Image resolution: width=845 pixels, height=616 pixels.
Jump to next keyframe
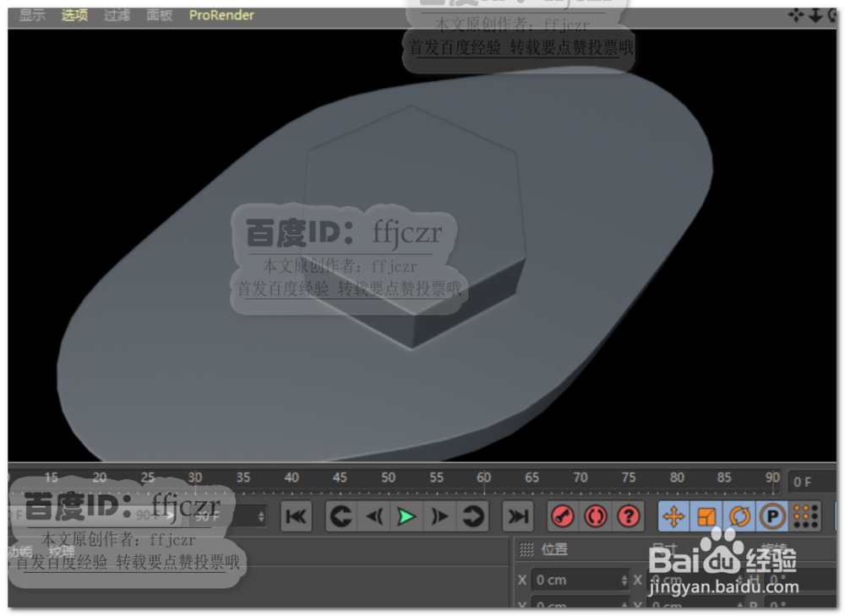click(x=472, y=516)
